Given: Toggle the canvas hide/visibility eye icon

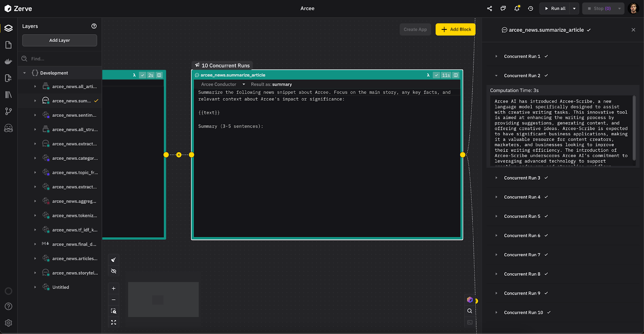Looking at the screenshot, I should click(x=114, y=271).
